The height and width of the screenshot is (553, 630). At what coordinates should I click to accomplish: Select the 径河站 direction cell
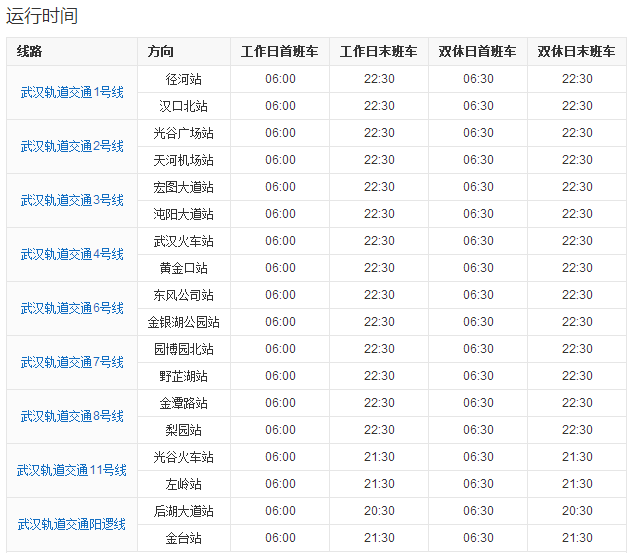pyautogui.click(x=184, y=79)
